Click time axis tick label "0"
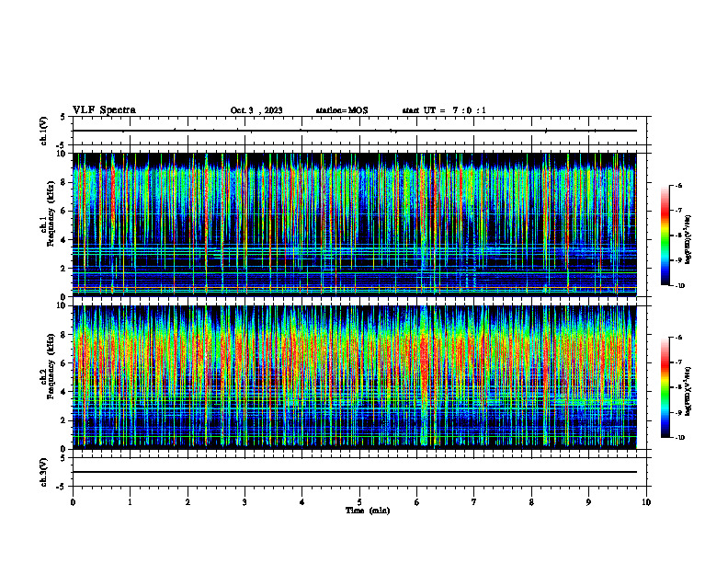 (73, 502)
